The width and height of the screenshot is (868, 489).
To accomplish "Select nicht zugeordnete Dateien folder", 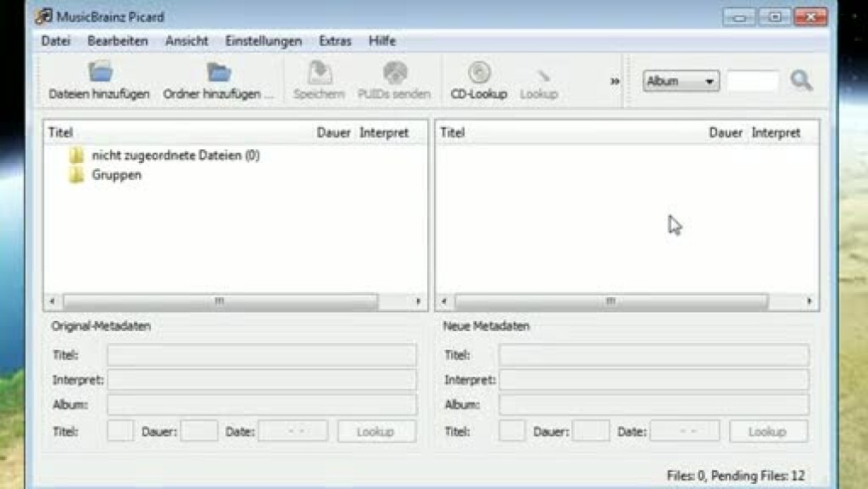I will [175, 155].
